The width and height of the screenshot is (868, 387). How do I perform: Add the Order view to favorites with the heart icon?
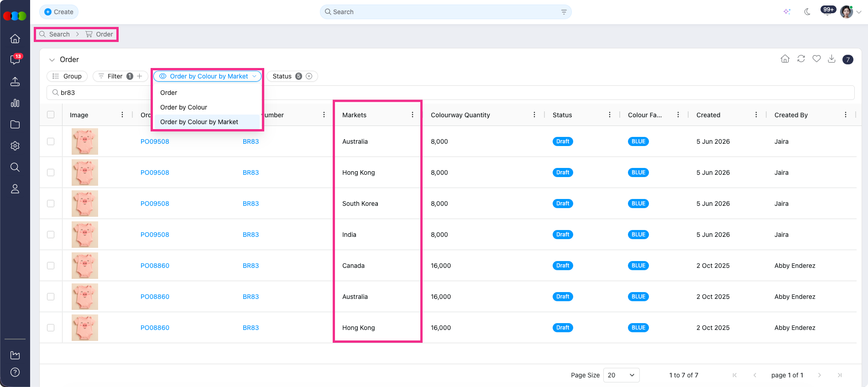coord(816,59)
